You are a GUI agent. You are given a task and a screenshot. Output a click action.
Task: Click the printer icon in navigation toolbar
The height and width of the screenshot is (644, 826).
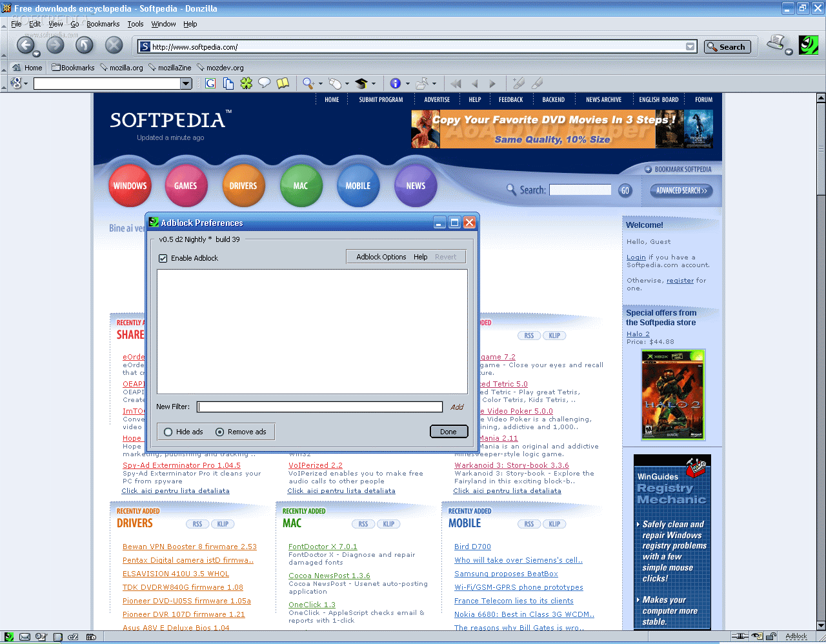click(x=776, y=43)
